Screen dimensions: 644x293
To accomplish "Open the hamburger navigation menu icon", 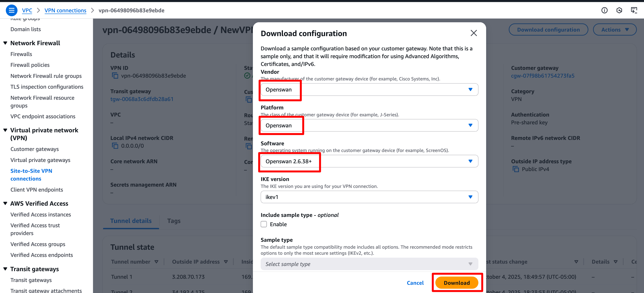I will tap(11, 10).
